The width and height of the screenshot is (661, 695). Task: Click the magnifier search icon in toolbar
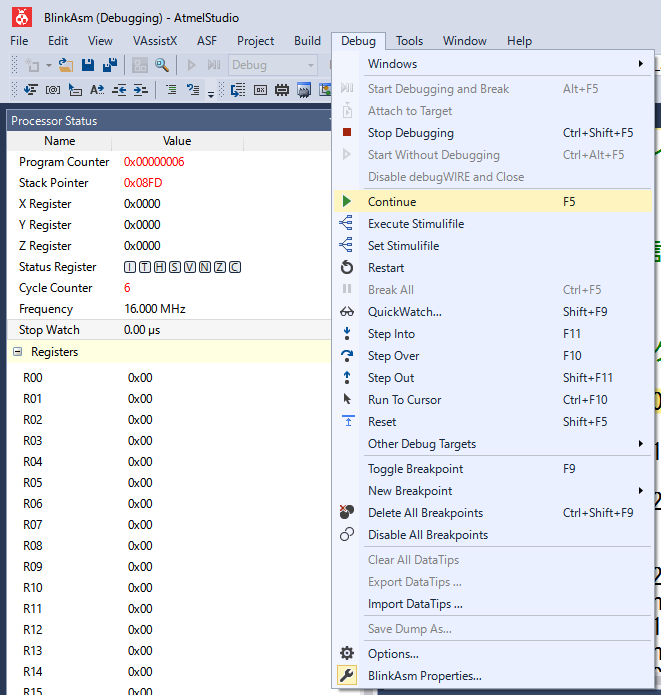[162, 65]
